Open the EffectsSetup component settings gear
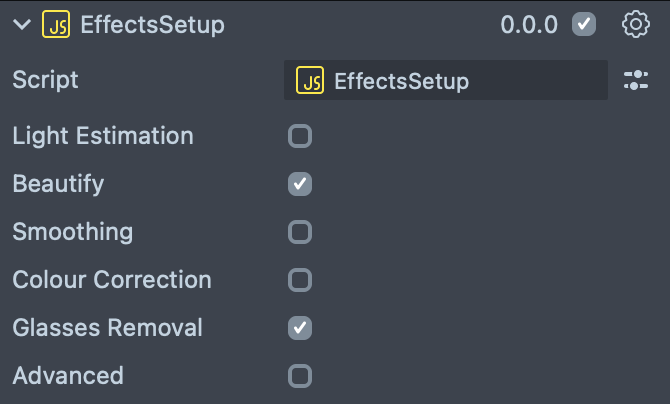Screen dimensions: 670x404 coord(636,25)
